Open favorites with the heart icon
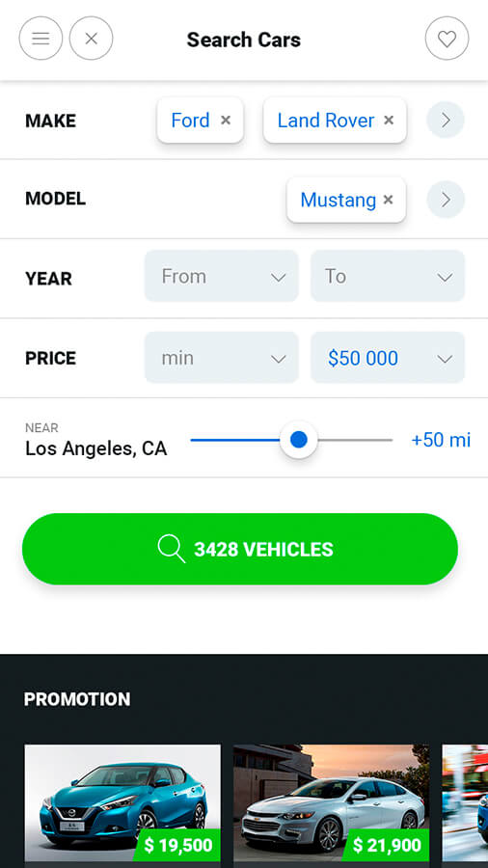The width and height of the screenshot is (488, 868). click(x=447, y=39)
